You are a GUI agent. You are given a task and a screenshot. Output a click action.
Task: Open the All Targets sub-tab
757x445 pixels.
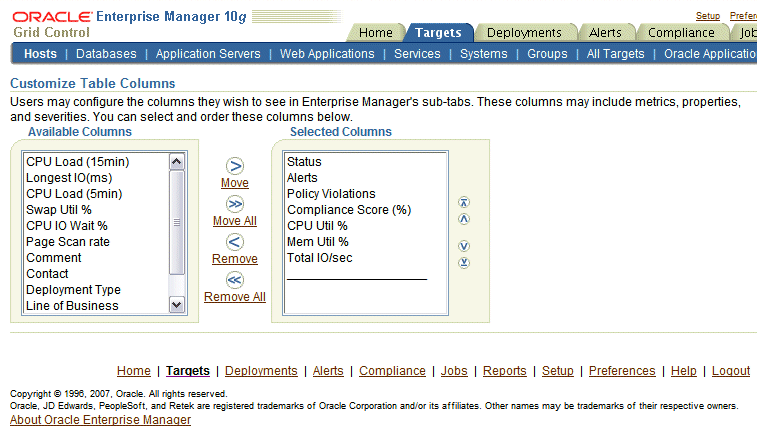(x=616, y=54)
